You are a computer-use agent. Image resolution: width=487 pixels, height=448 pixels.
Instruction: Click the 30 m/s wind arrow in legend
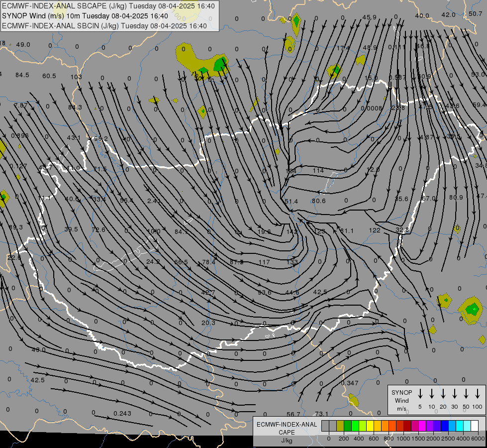click(454, 393)
